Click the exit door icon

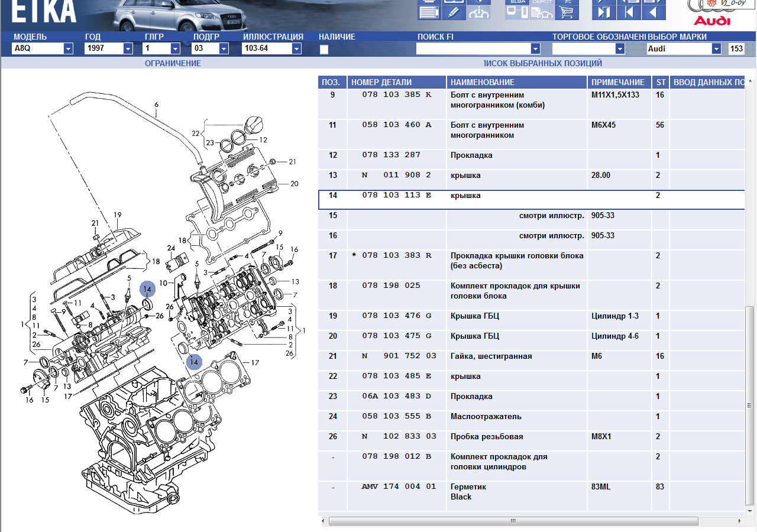(x=604, y=12)
